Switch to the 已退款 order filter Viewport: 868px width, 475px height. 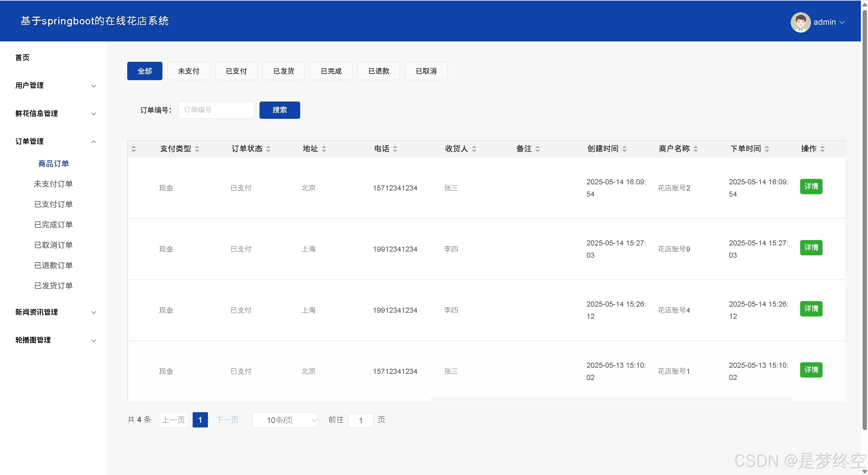pos(379,71)
